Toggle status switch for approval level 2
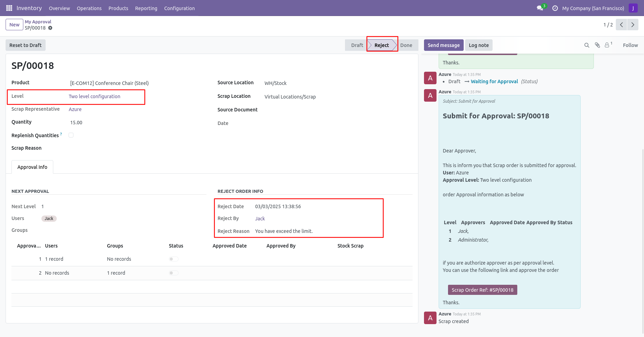Image resolution: width=644 pixels, height=337 pixels. tap(174, 273)
